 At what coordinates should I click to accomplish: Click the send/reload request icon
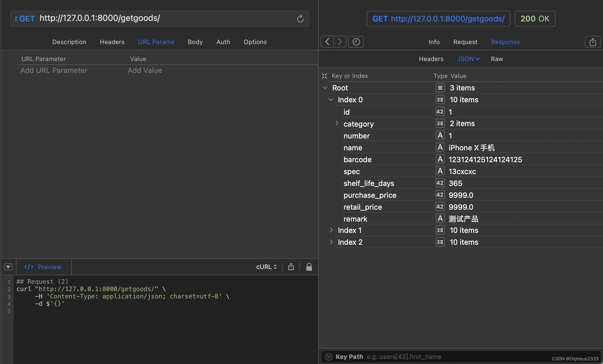(300, 19)
